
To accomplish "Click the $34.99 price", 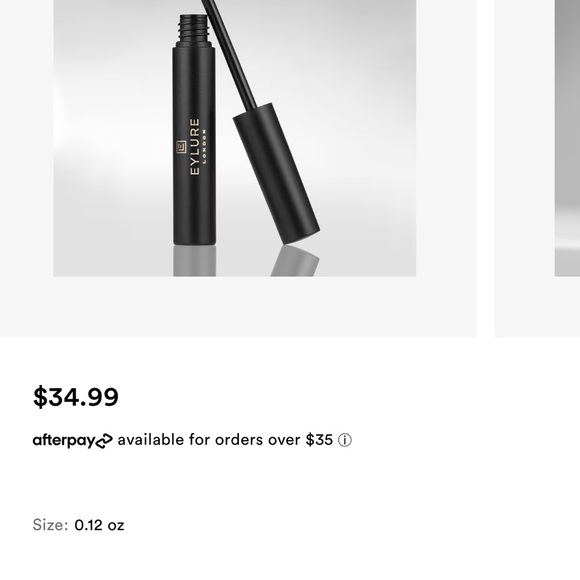I will click(x=76, y=397).
